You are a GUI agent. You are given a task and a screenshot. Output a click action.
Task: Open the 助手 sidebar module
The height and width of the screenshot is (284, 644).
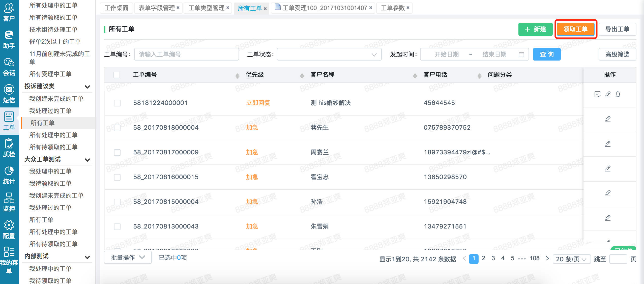(9, 39)
